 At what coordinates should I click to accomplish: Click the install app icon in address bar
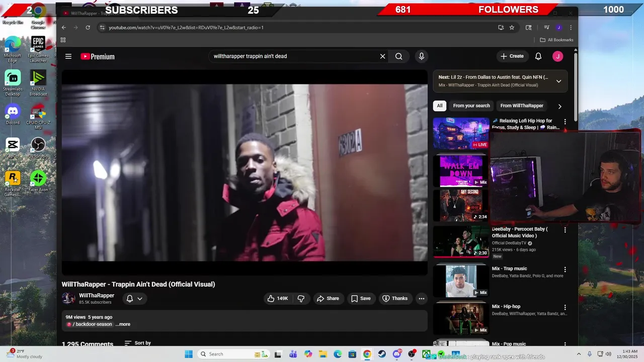point(501,28)
